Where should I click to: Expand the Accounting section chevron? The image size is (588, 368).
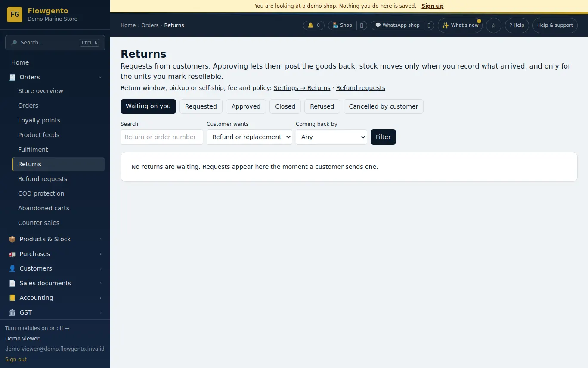pos(100,298)
